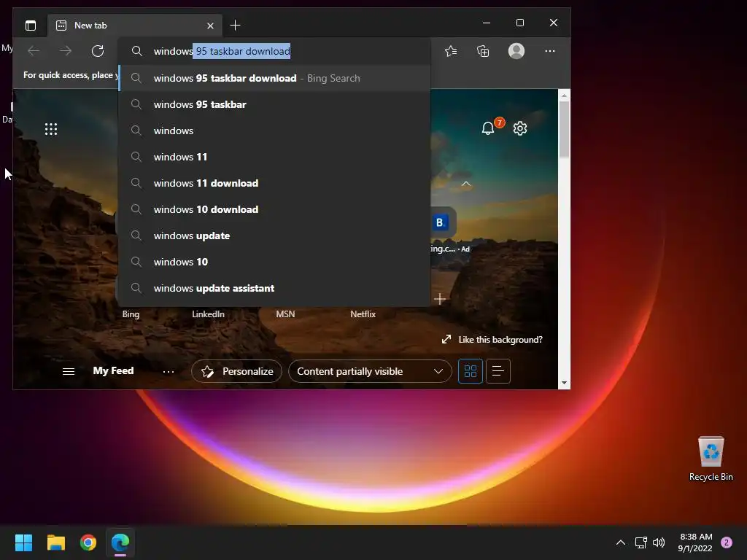Viewport: 747px width, 560px height.
Task: Select the New tab tab
Action: [x=134, y=26]
